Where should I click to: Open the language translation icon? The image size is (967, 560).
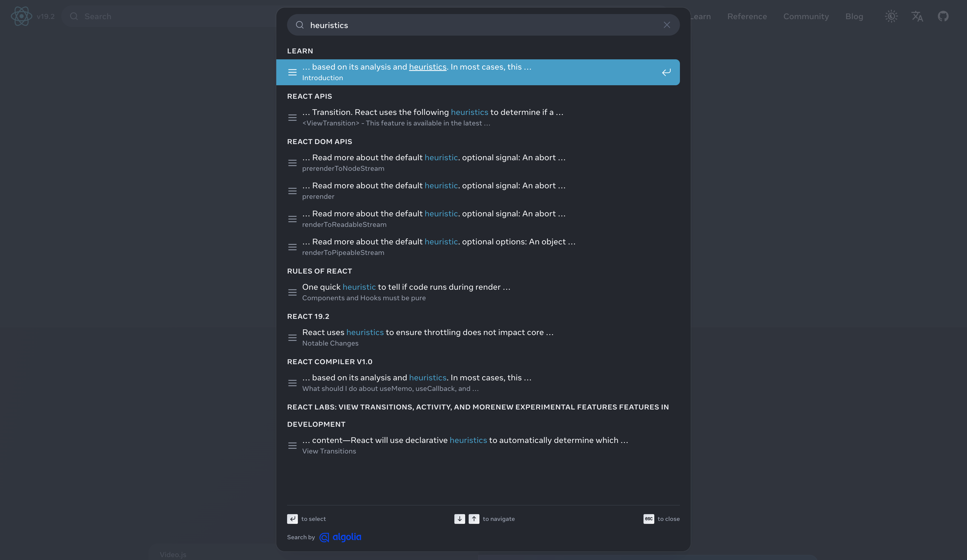click(917, 16)
